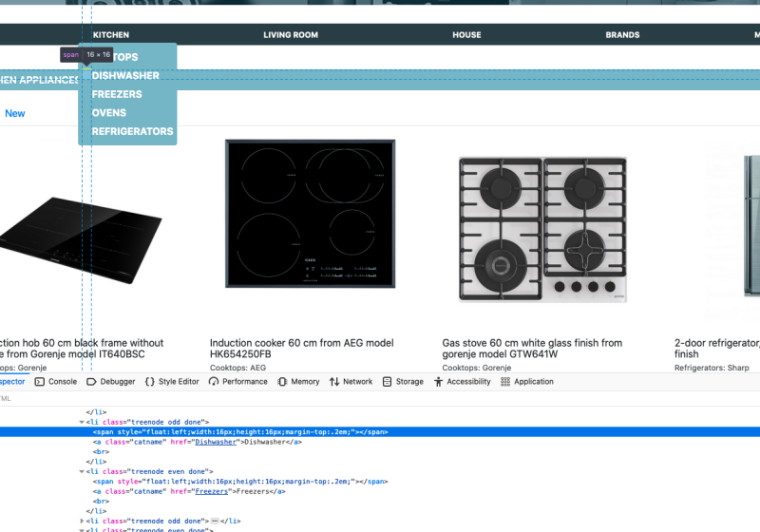The height and width of the screenshot is (532, 760).
Task: Open the Gorenje IT640BSC hob title
Action: (x=82, y=349)
